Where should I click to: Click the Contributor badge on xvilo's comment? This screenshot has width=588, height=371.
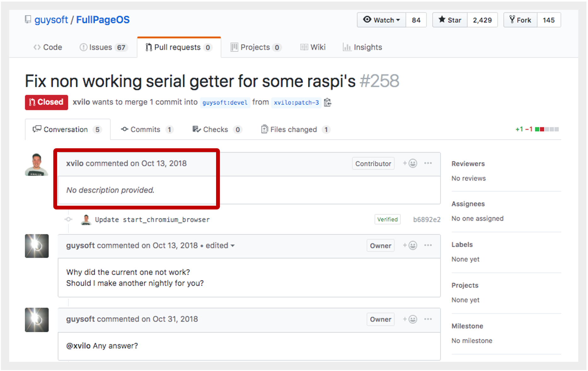click(373, 163)
